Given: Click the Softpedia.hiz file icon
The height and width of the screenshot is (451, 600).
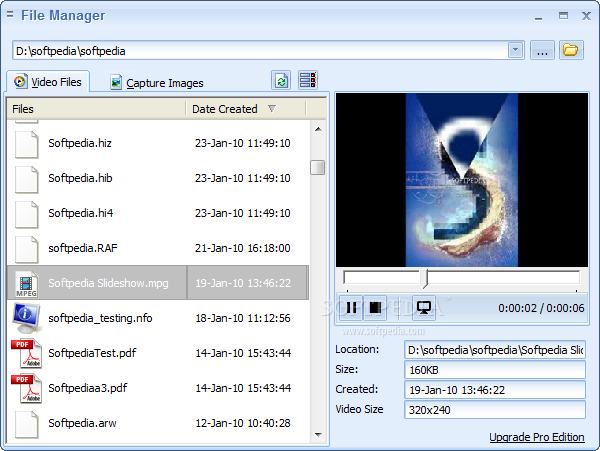Looking at the screenshot, I should point(26,144).
